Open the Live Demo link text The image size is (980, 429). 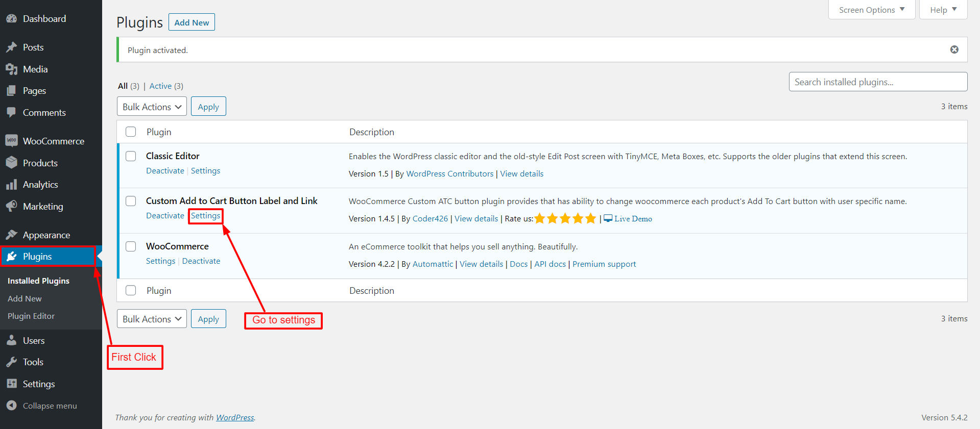pos(633,219)
